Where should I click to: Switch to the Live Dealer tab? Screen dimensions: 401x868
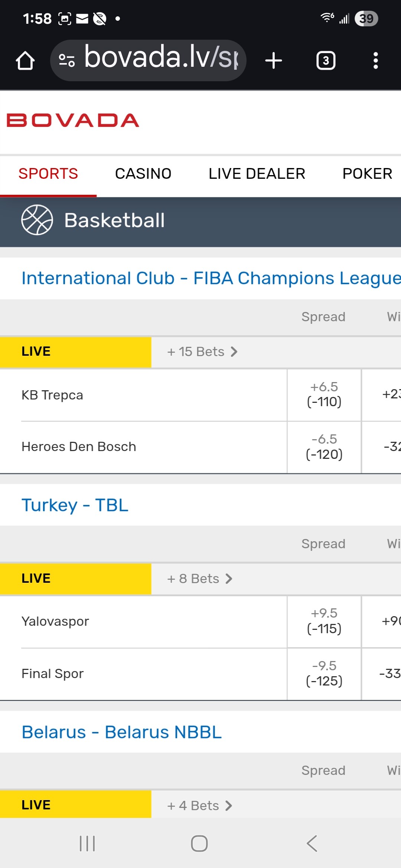257,174
